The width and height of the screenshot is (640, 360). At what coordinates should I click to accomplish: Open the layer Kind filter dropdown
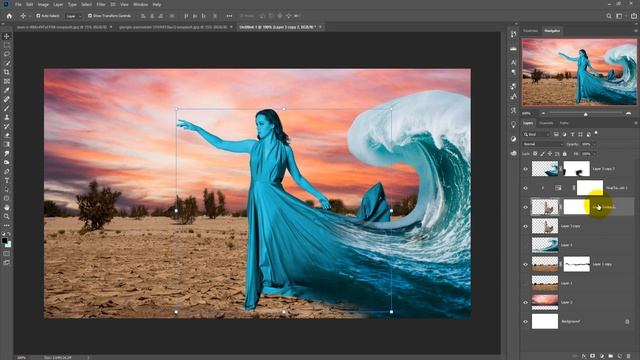[537, 134]
